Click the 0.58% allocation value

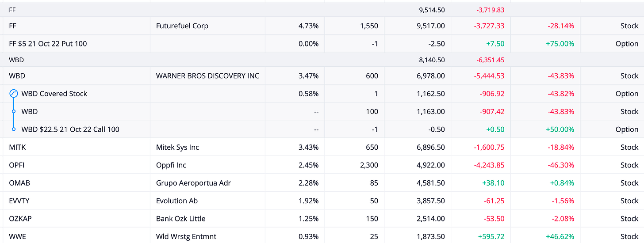click(x=308, y=94)
